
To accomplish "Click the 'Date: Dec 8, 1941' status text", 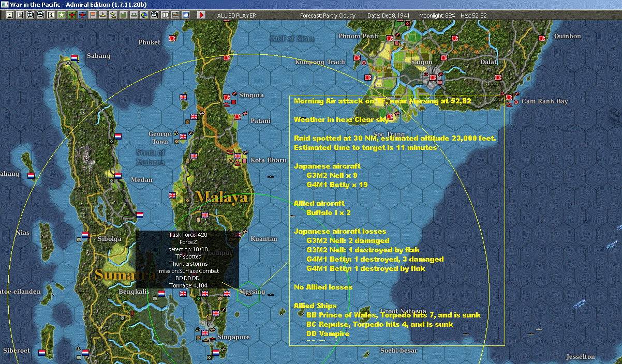I will coord(388,16).
